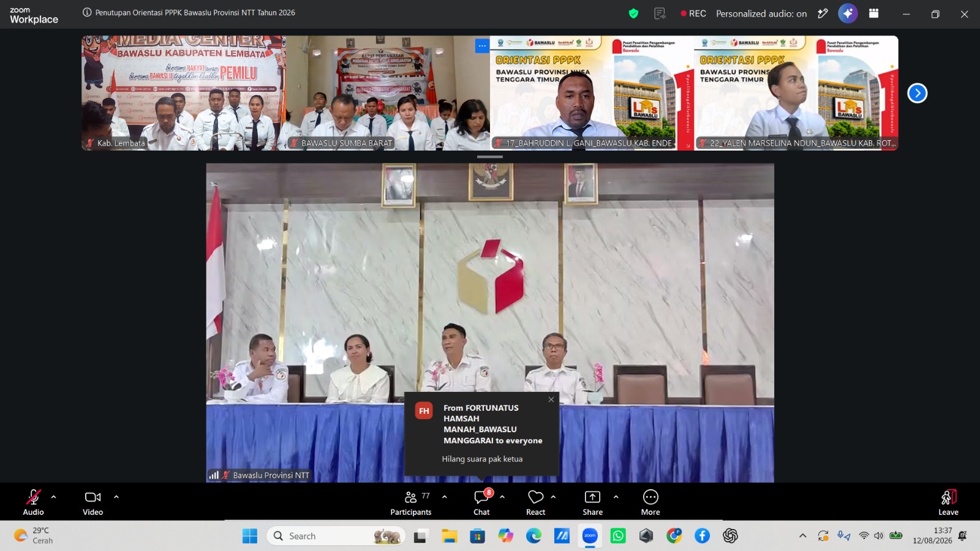The height and width of the screenshot is (551, 980).
Task: Open Windows Start menu
Action: pyautogui.click(x=250, y=536)
